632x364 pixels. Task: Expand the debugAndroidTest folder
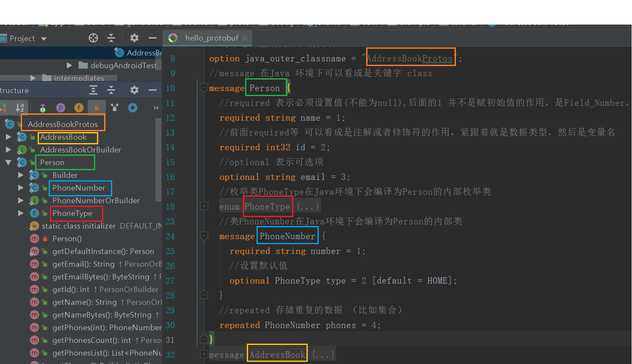click(x=69, y=65)
